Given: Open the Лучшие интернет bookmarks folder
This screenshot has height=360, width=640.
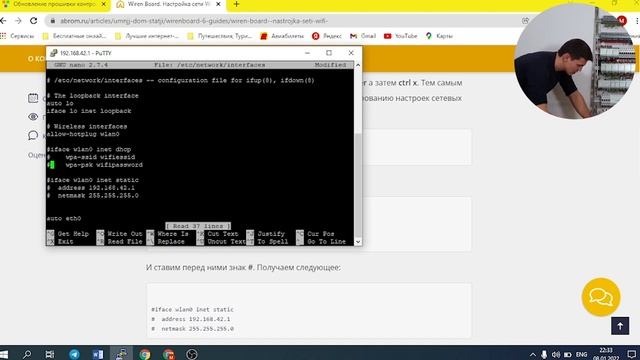Looking at the screenshot, I should 147,36.
